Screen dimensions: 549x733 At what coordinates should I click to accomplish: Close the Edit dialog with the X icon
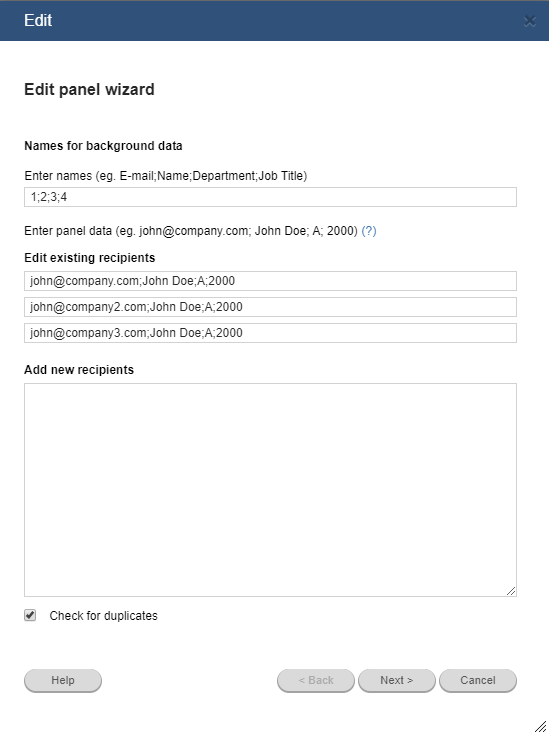point(529,21)
